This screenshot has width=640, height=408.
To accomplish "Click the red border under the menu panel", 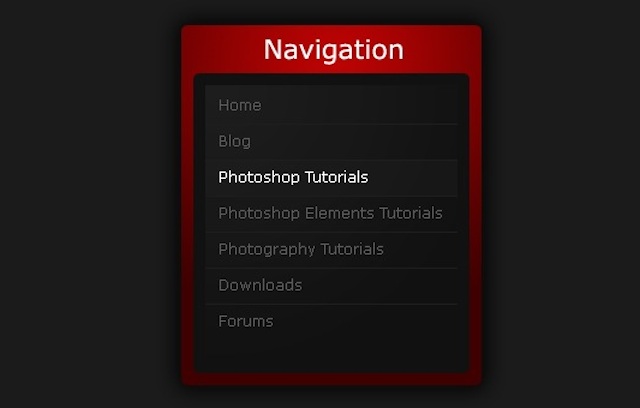I will [x=331, y=379].
